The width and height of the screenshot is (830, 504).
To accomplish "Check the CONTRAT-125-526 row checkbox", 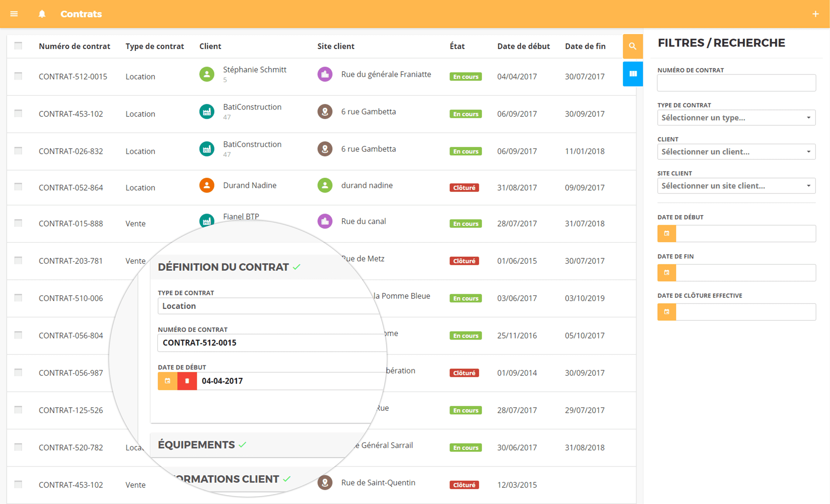I will pyautogui.click(x=18, y=410).
